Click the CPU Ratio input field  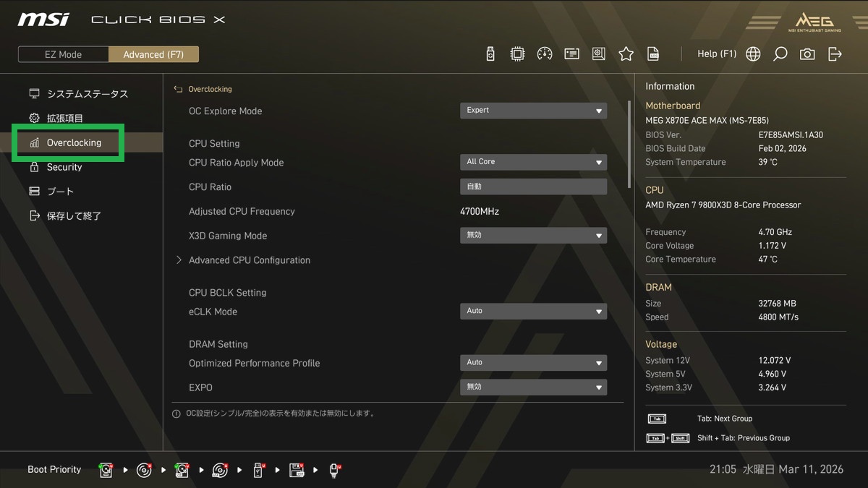(533, 187)
